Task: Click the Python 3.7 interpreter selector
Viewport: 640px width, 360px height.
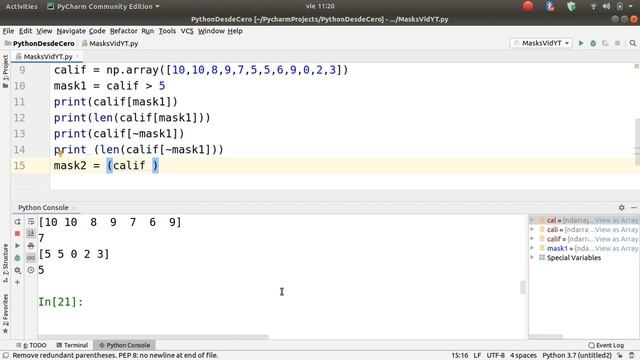Action: [577, 356]
